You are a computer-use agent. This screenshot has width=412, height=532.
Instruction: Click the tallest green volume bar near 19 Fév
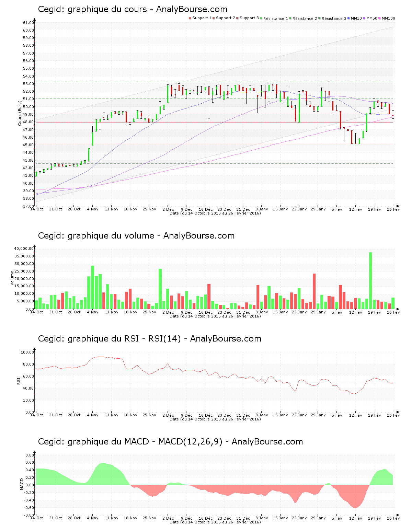point(370,281)
